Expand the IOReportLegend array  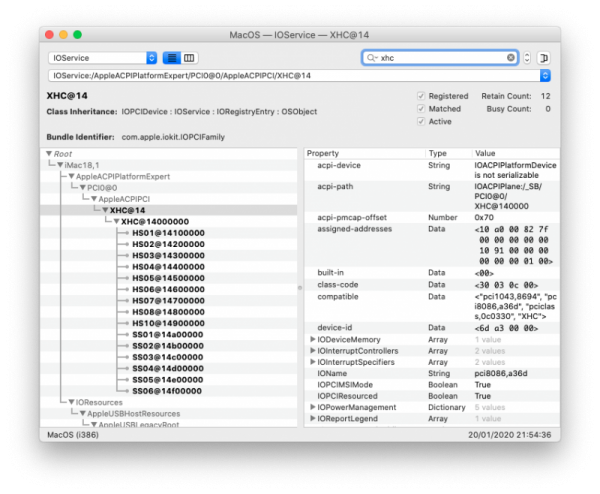(312, 419)
